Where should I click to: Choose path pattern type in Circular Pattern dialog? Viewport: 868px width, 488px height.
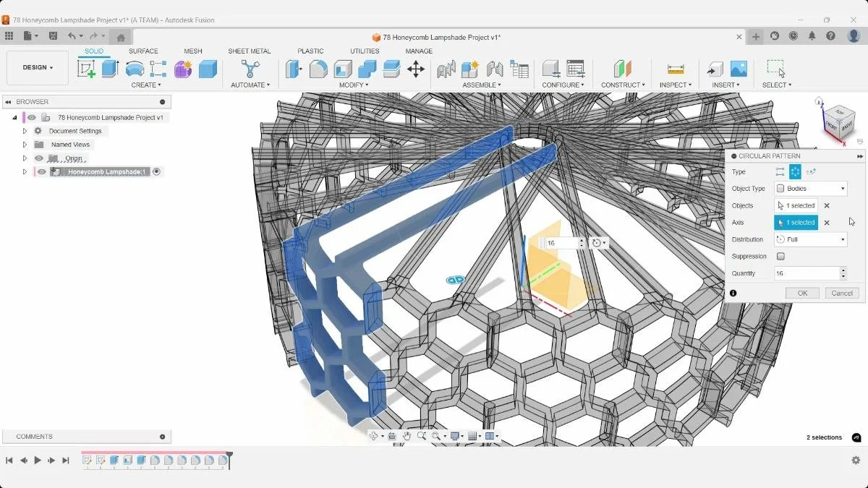tap(811, 171)
